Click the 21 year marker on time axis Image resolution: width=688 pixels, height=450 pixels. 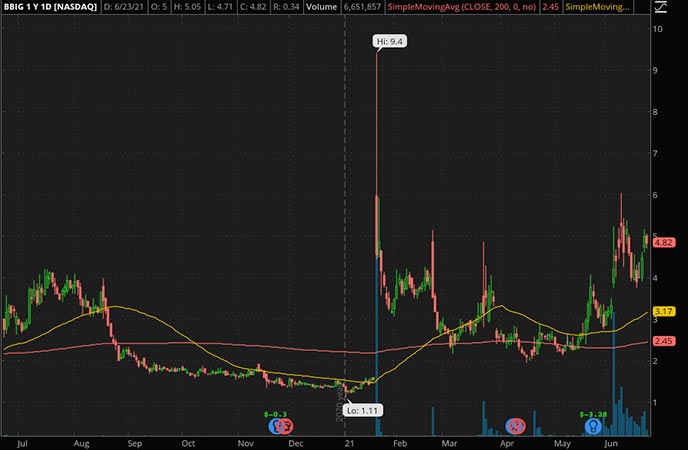coord(347,441)
